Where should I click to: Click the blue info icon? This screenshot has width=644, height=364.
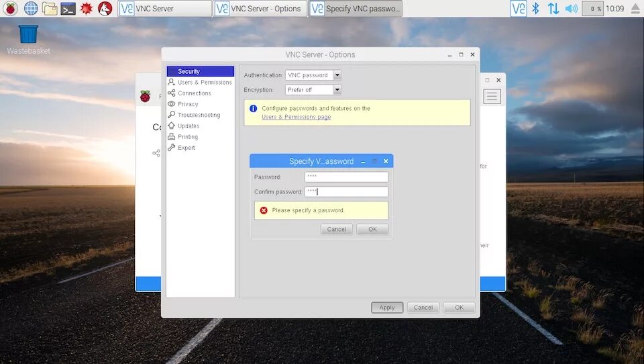pos(253,109)
